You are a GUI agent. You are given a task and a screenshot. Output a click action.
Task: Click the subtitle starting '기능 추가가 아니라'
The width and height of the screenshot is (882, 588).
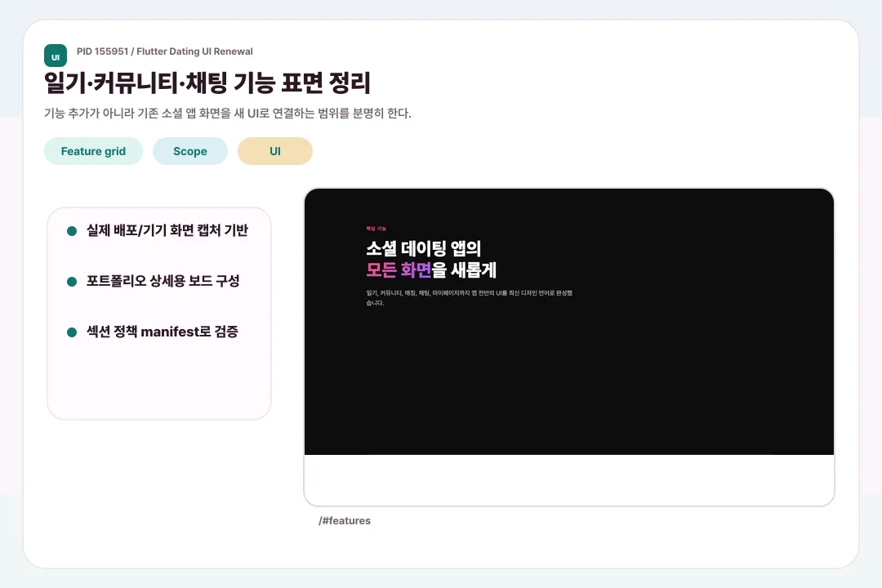pyautogui.click(x=228, y=113)
